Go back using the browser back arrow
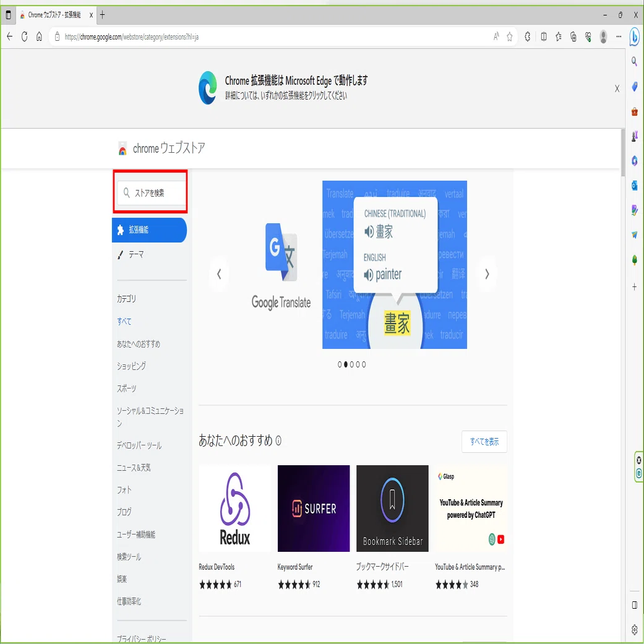Viewport: 644px width, 644px height. (x=10, y=37)
